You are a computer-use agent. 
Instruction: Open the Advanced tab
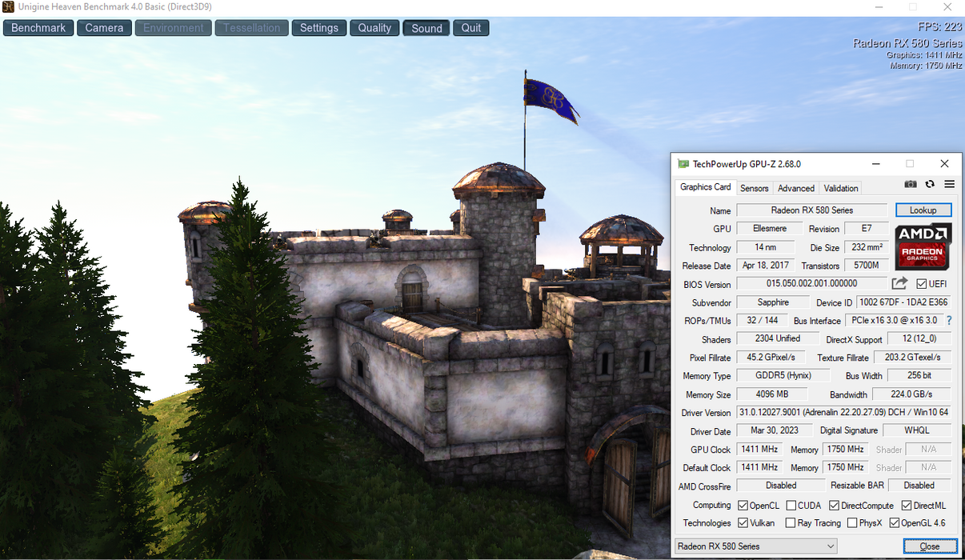click(x=796, y=188)
